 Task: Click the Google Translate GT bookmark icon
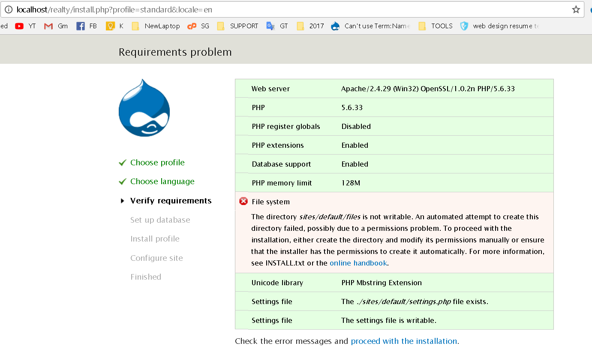[270, 26]
